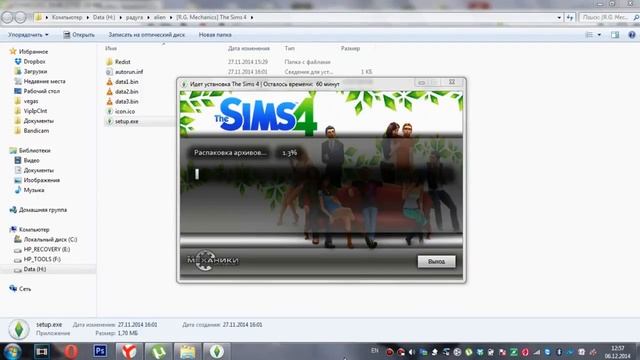This screenshot has width=640, height=360.
Task: Click Data (H:) in address bar breadcrumb
Action: coord(104,18)
